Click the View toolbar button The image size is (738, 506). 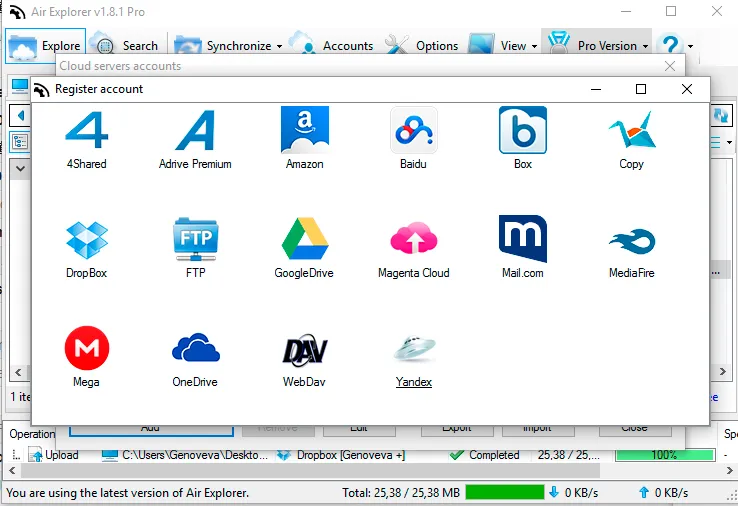tap(497, 46)
